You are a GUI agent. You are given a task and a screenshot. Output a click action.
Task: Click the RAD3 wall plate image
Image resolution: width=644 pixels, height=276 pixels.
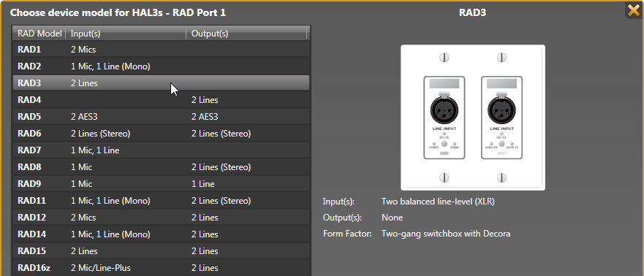pos(473,118)
